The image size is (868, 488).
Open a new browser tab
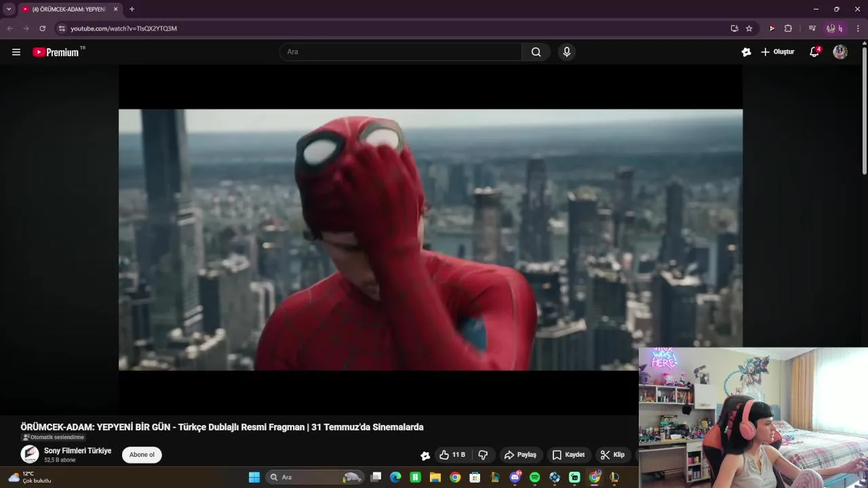coord(132,9)
